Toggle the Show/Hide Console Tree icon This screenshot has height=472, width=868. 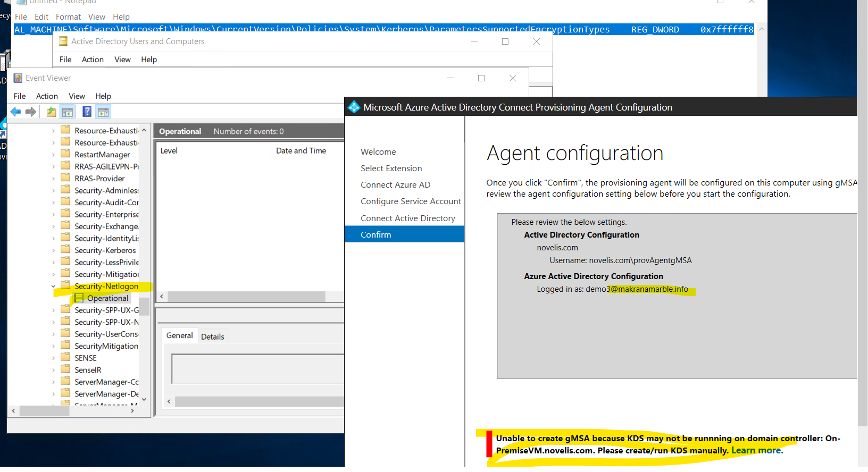pyautogui.click(x=68, y=112)
